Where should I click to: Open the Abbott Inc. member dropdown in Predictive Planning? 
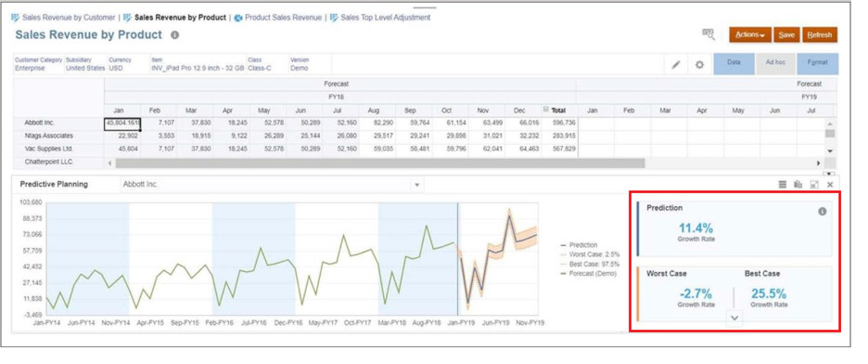point(417,185)
